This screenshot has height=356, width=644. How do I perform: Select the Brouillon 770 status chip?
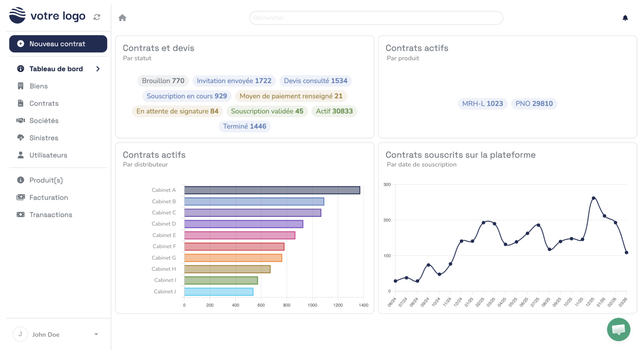(163, 81)
